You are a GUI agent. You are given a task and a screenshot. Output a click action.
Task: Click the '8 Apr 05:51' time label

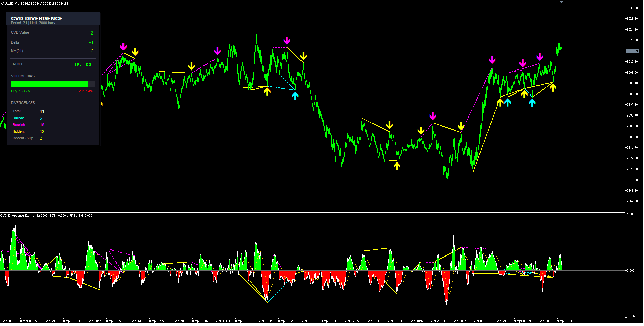coord(114,321)
